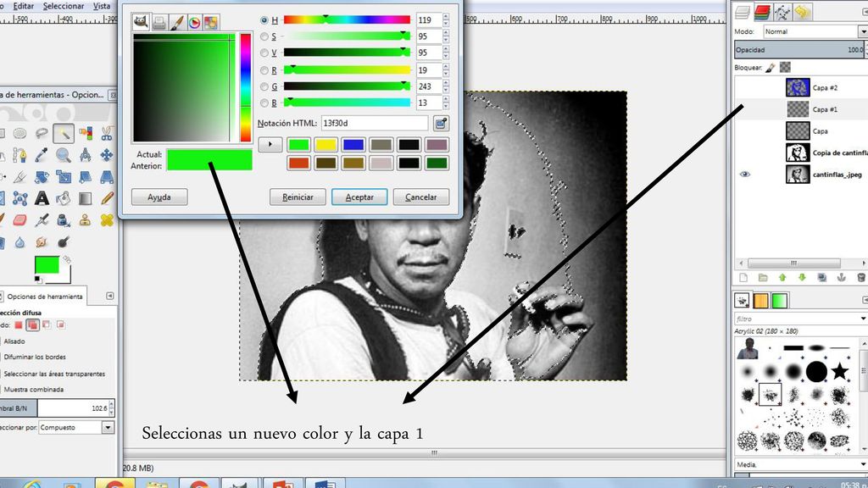The height and width of the screenshot is (488, 868).
Task: Choose the add-to-selection mode icon
Action: (33, 324)
